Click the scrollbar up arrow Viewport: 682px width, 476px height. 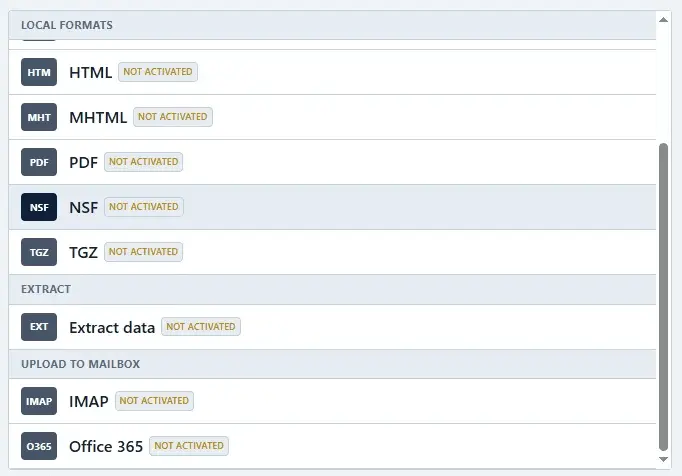click(663, 20)
